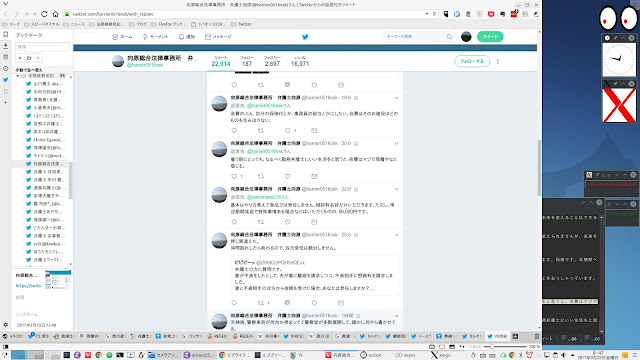Open the profile avatar menu beside ツイート button
This screenshot has width=640, height=360.
click(x=466, y=37)
